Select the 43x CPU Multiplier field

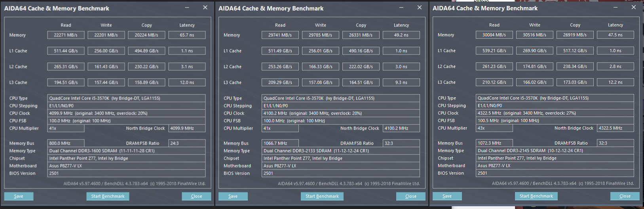[x=494, y=128]
